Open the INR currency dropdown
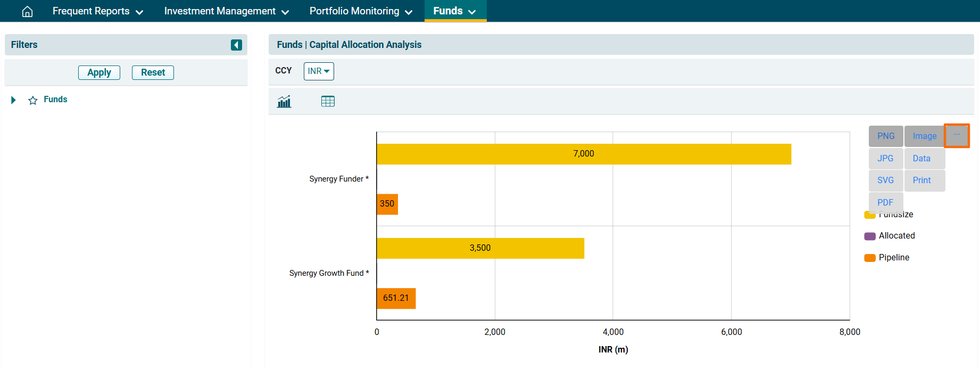This screenshot has height=369, width=980. (319, 71)
